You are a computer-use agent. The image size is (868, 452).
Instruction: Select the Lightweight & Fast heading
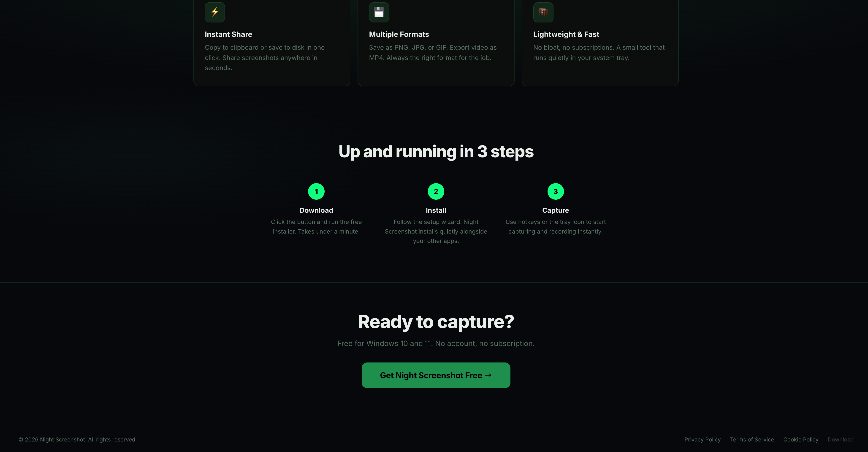click(566, 34)
